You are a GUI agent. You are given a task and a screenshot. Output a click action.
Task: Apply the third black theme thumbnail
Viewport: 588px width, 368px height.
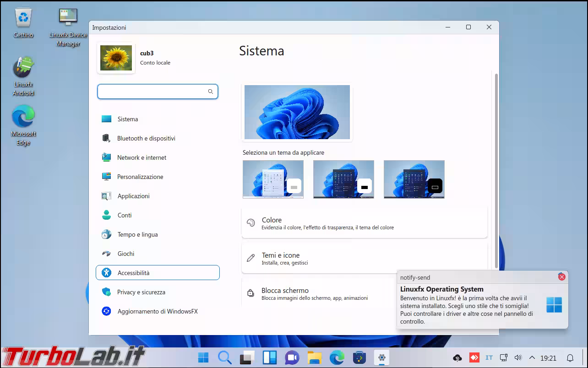tap(414, 179)
